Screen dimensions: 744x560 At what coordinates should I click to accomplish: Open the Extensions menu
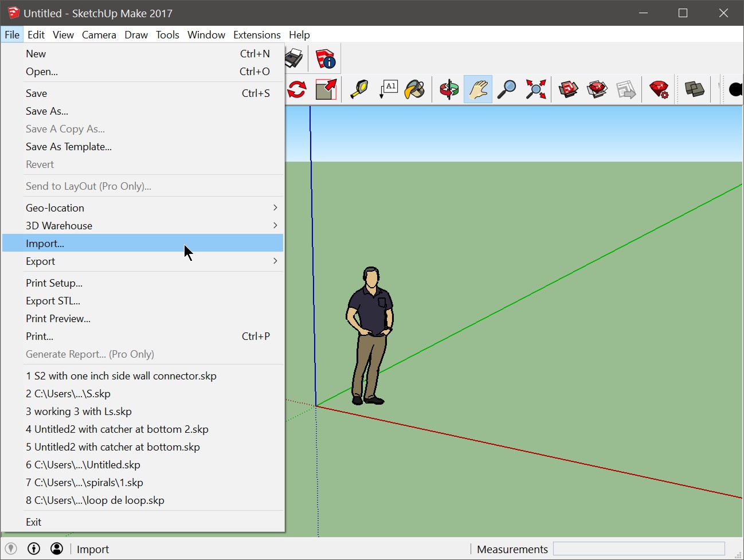click(257, 34)
